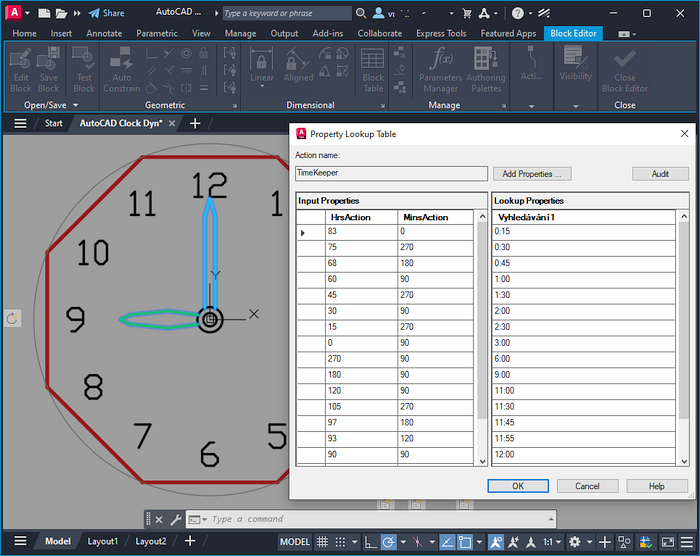Click the Edit Block icon
The image size is (700, 556).
click(21, 70)
